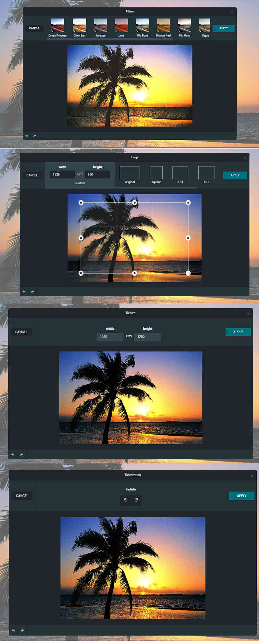Viewport: 259px width, 644px height.
Task: Click the bottom-left crop handle
Action: pyautogui.click(x=81, y=273)
